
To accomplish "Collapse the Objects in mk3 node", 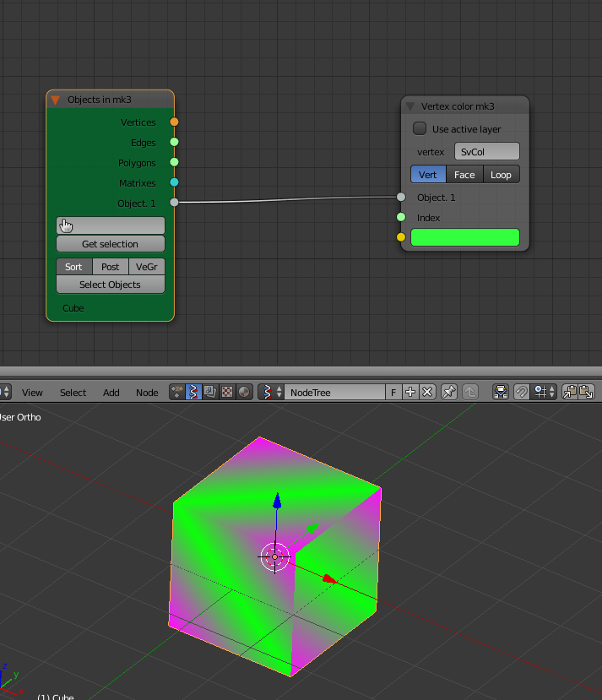I will (x=56, y=100).
